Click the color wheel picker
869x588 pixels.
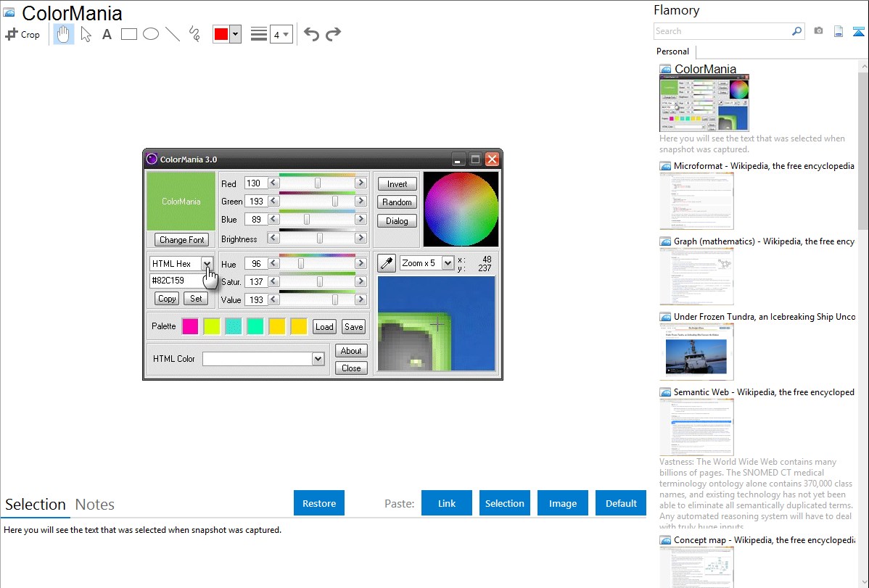pyautogui.click(x=461, y=210)
